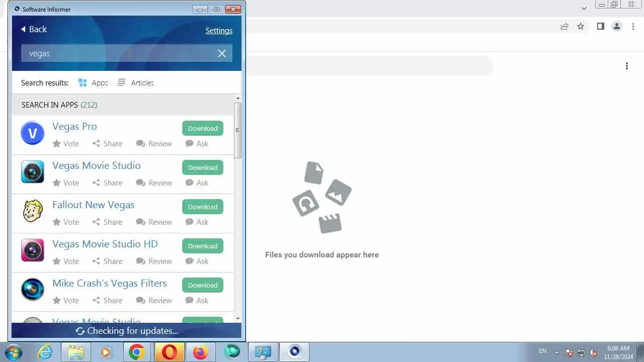This screenshot has height=362, width=644.
Task: Ask about Vegas Movie Studio
Action: (x=197, y=183)
